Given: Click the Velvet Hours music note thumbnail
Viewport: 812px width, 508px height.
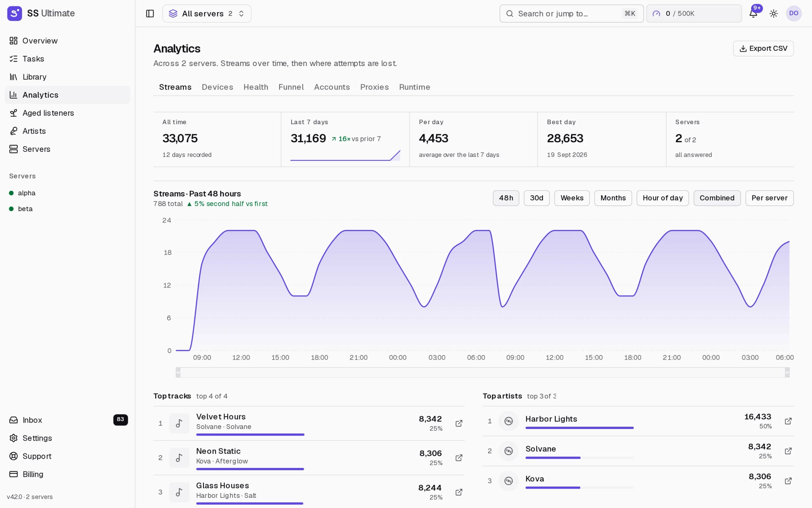Looking at the screenshot, I should 179,423.
